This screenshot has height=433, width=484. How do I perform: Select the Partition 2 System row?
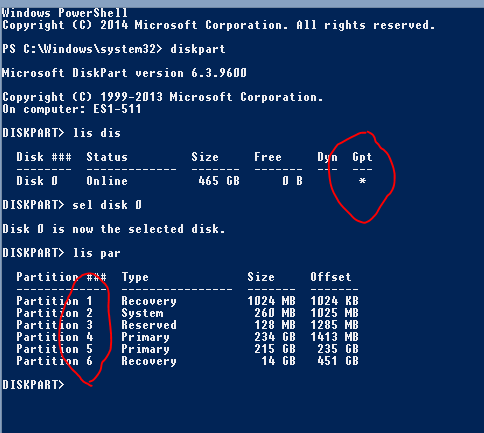tap(187, 313)
